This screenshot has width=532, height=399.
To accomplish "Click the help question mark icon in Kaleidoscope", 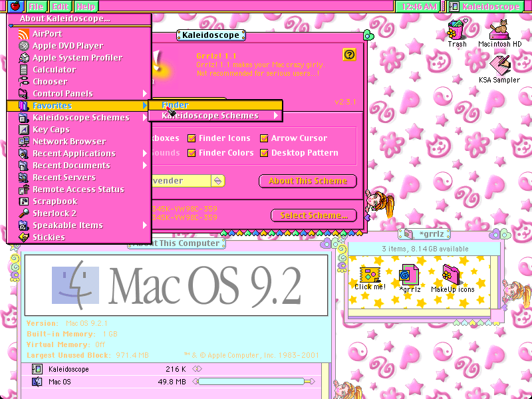I will click(349, 55).
